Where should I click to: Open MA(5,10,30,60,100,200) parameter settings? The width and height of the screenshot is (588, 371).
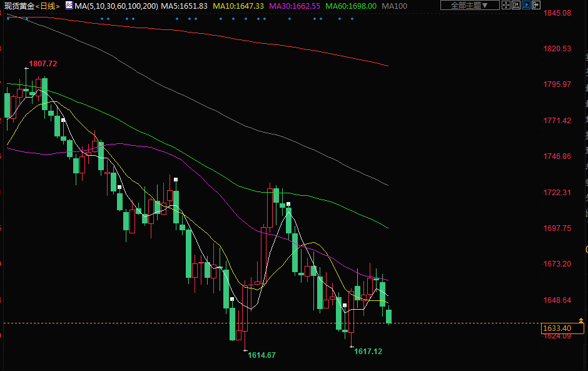(x=116, y=6)
